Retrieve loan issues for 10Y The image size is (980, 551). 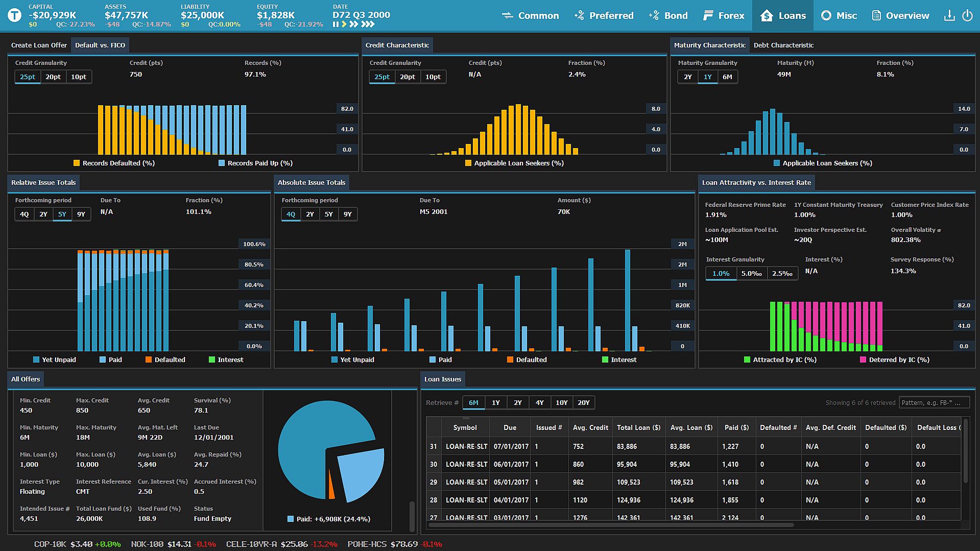tap(561, 403)
